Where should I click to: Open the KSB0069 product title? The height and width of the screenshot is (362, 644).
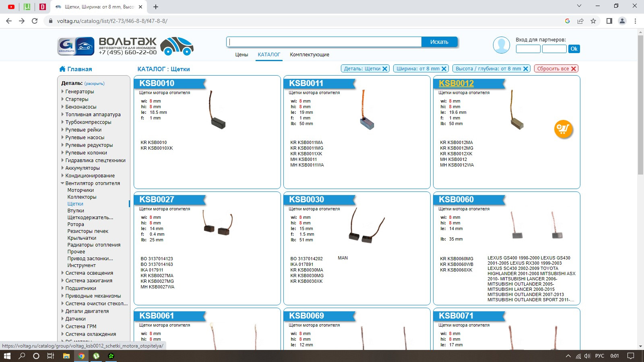click(x=306, y=316)
